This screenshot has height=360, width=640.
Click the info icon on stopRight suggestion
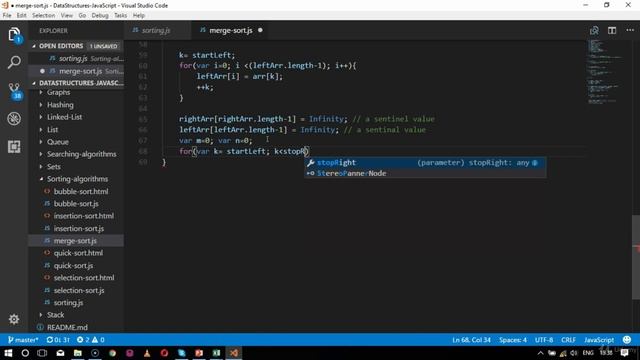[535, 163]
